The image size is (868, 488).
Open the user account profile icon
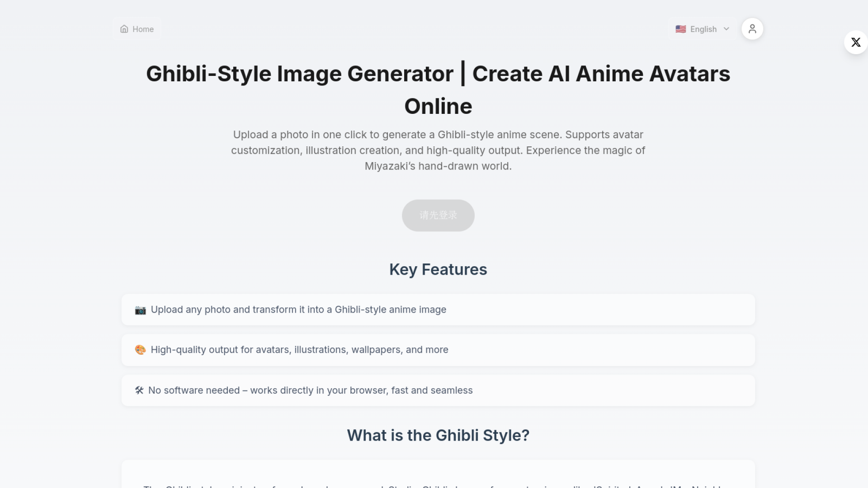click(752, 29)
